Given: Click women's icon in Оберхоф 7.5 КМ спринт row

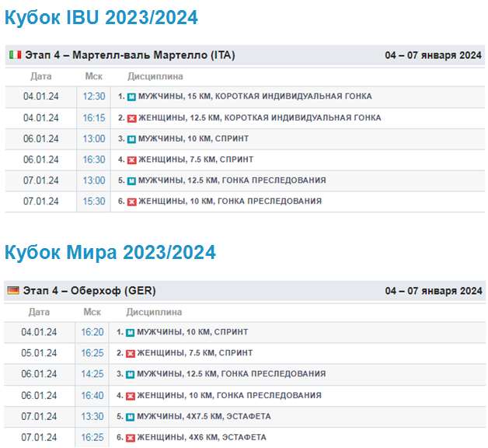Looking at the screenshot, I should coord(130,353).
